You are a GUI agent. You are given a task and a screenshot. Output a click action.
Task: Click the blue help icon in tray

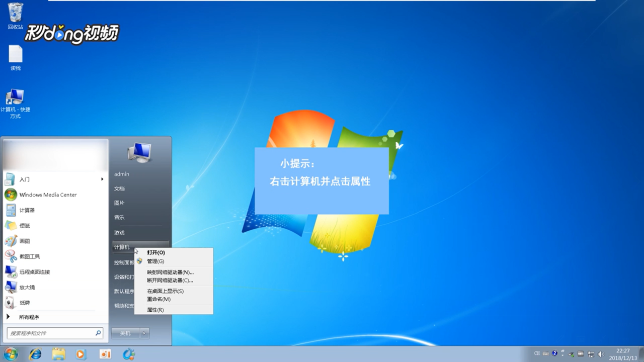554,353
